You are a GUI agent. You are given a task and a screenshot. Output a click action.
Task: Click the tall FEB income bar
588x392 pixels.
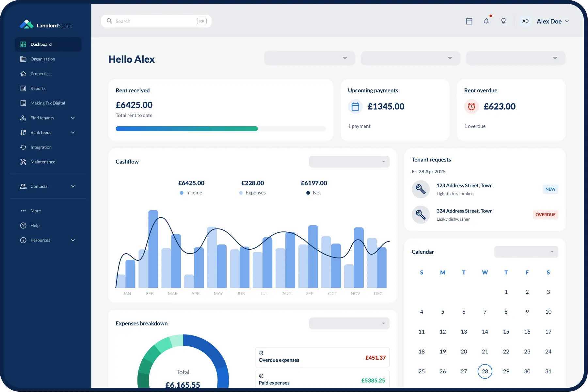pyautogui.click(x=153, y=249)
